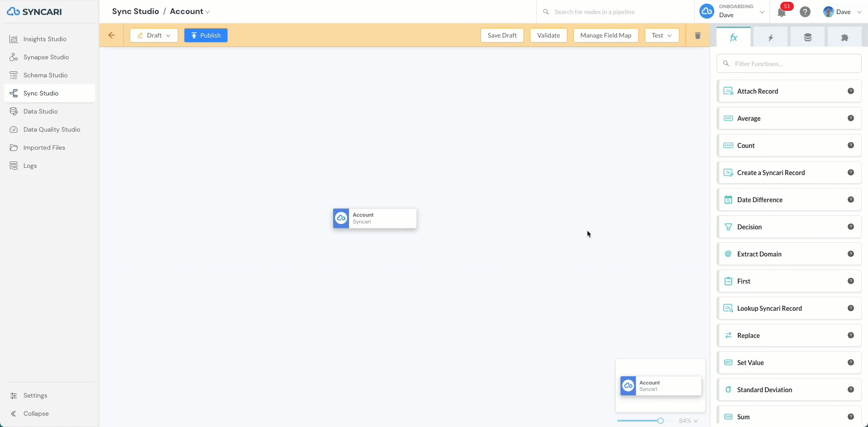Select the Date Difference function

(x=789, y=200)
